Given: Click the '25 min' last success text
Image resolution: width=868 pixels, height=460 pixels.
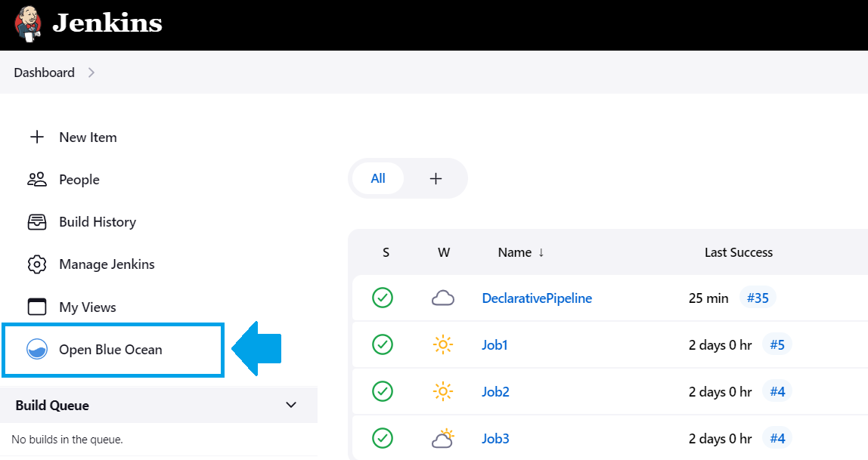Looking at the screenshot, I should tap(708, 298).
